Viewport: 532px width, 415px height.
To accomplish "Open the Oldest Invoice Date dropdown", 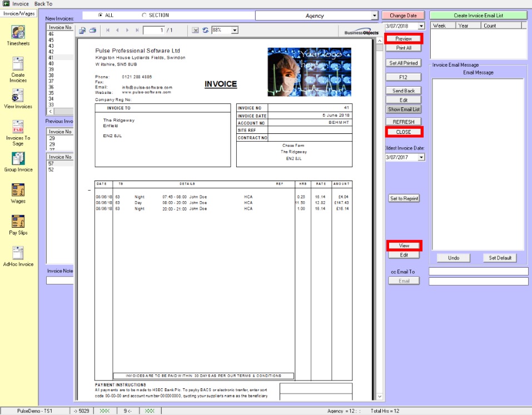I will tap(421, 158).
